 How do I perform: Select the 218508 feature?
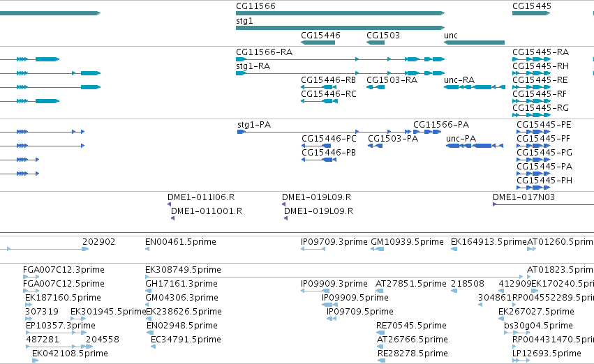pos(454,291)
